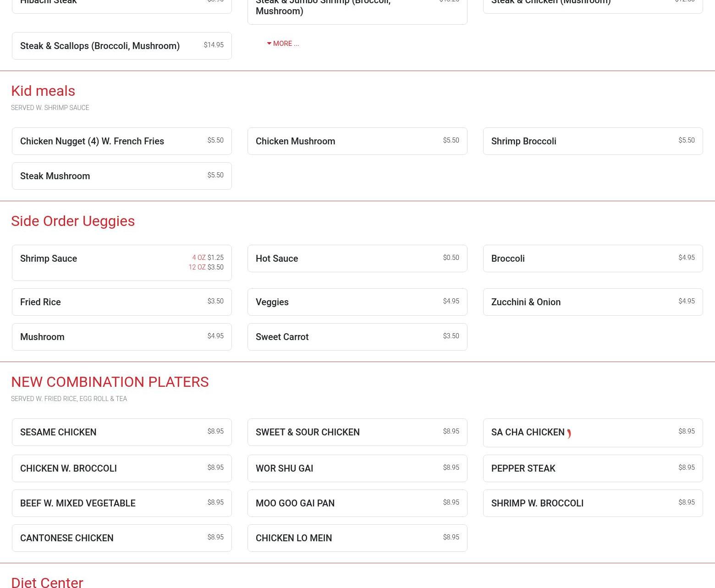The width and height of the screenshot is (715, 588).
Task: Expand the MORE... hibachi items link
Action: point(283,44)
